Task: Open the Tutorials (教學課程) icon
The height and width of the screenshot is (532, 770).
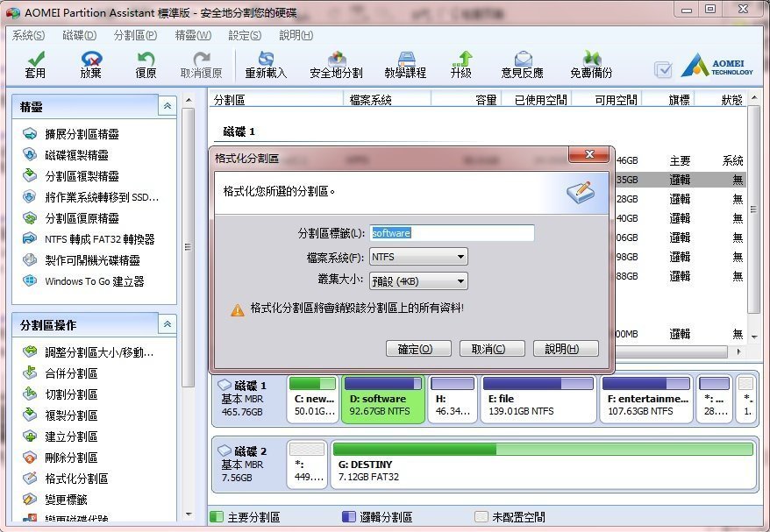Action: (406, 60)
